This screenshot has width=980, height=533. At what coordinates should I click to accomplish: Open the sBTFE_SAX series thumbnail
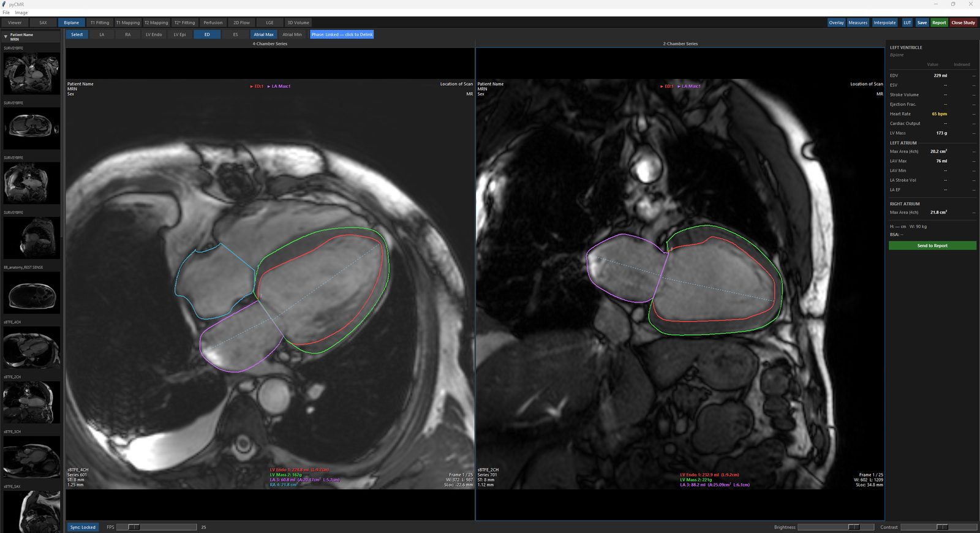31,512
